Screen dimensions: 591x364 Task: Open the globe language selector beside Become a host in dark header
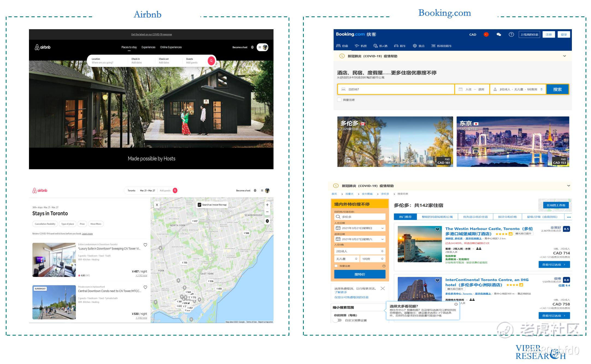pyautogui.click(x=252, y=47)
